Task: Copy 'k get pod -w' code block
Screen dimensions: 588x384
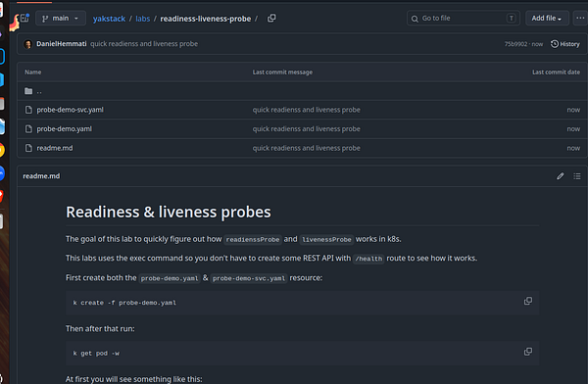Action: [528, 352]
